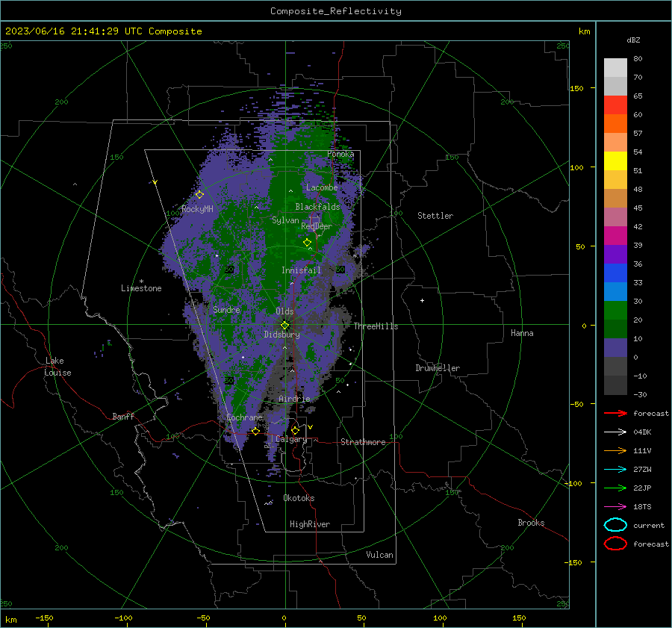Click the cyan 27ZW arrow in legend

pos(615,470)
